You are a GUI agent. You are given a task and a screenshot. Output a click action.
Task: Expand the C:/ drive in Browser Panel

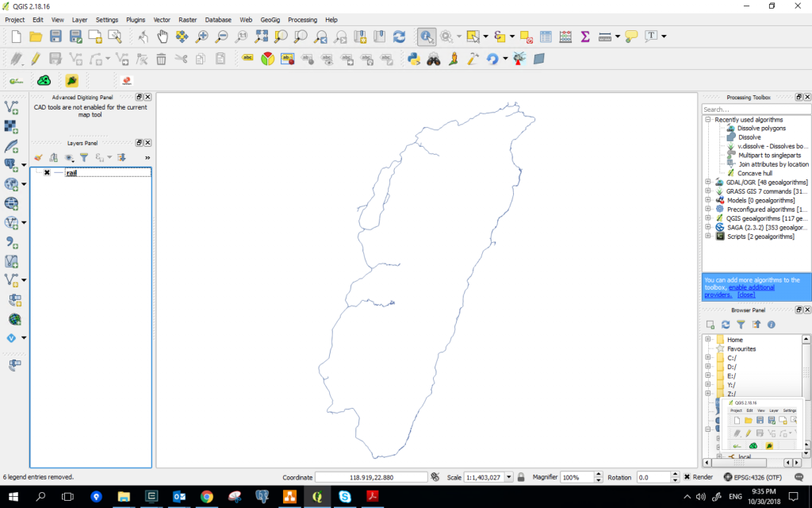[x=708, y=358]
